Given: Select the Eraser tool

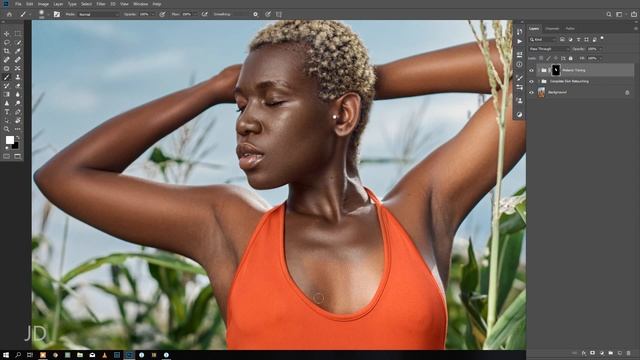Looking at the screenshot, I should click(x=18, y=86).
